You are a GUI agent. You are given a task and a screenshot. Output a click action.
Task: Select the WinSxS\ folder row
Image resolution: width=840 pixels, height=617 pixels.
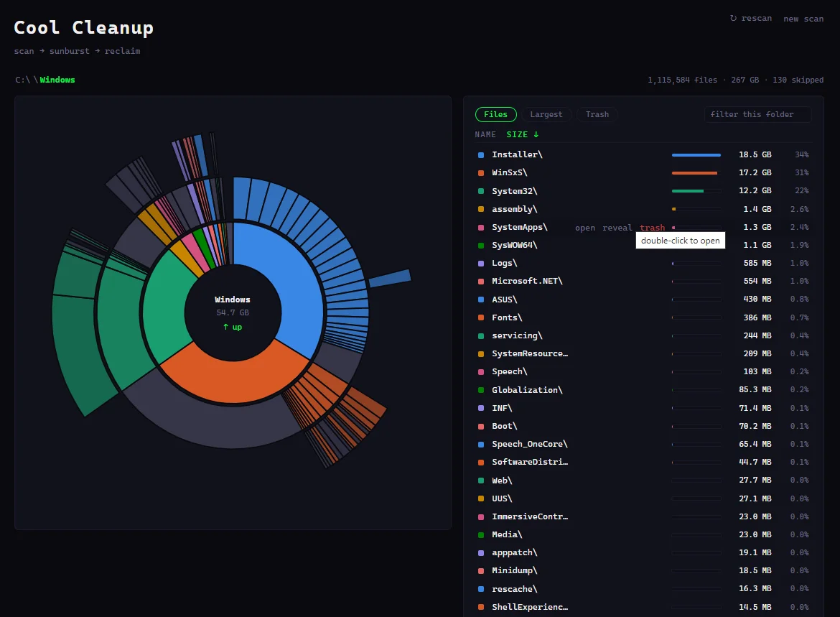coord(643,172)
